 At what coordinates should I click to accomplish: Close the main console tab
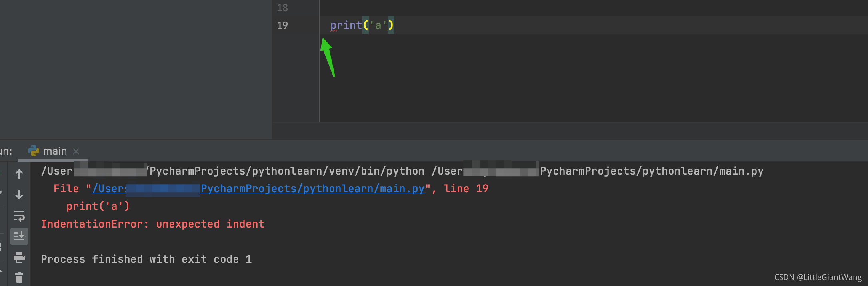click(x=76, y=151)
